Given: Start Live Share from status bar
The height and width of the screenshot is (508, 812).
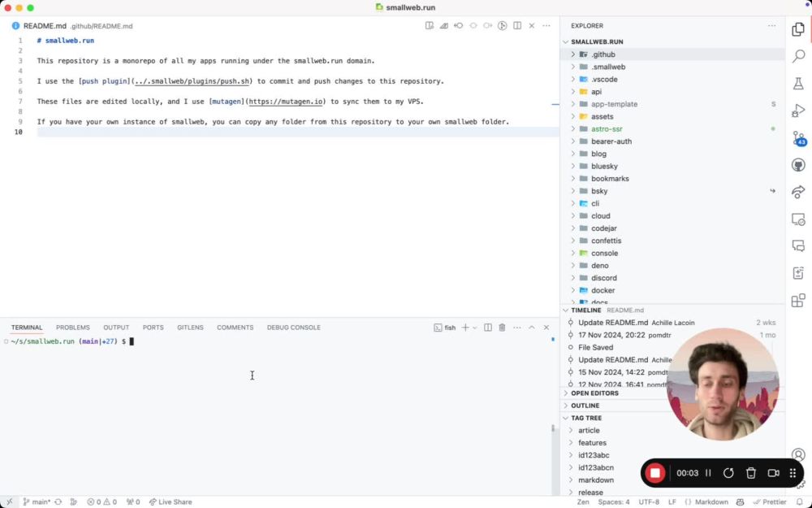Looking at the screenshot, I should click(x=171, y=502).
